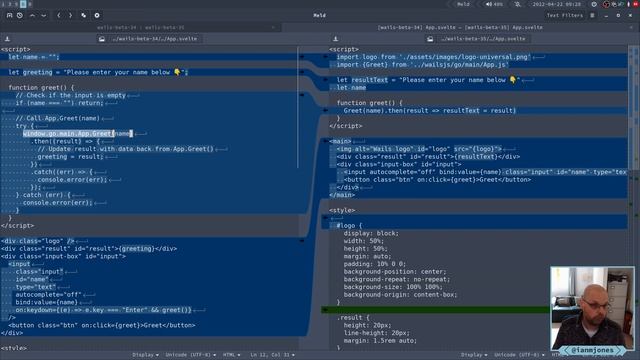Save left pane file icon
Image resolution: width=640 pixels, height=360 pixels.
coord(7,39)
